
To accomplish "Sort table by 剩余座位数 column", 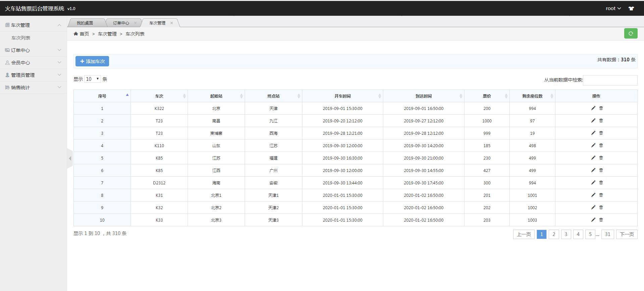I will [x=532, y=96].
